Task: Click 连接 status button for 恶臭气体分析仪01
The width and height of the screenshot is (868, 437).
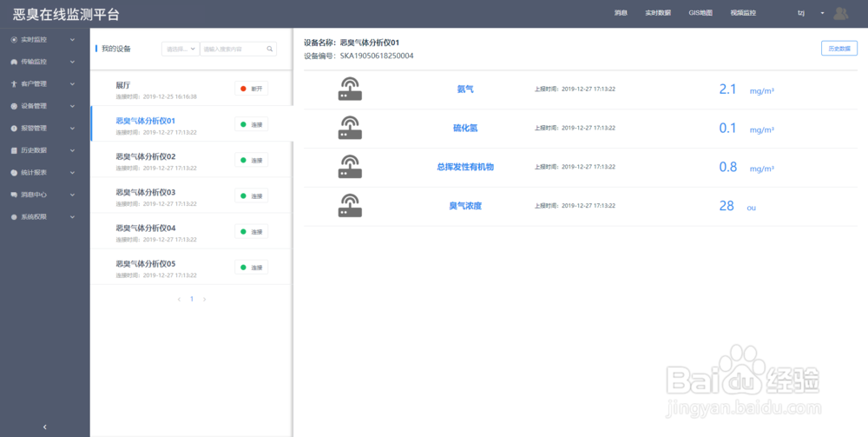Action: (x=252, y=124)
